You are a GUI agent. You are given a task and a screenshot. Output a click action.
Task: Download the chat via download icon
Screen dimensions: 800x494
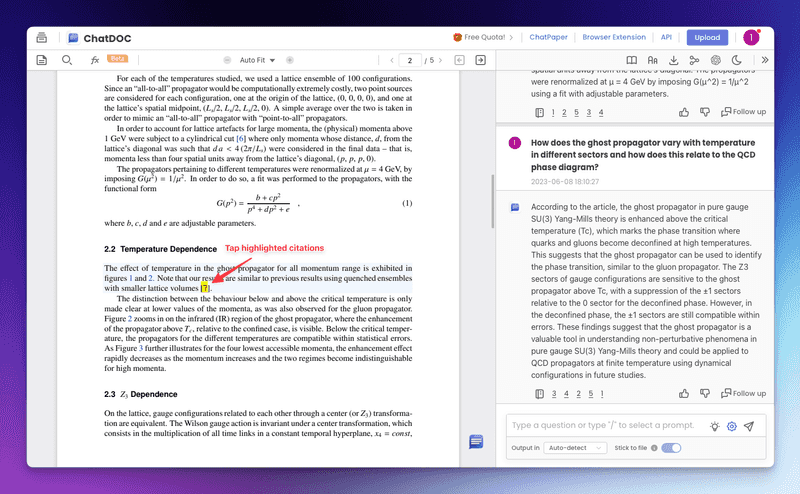[x=673, y=60]
